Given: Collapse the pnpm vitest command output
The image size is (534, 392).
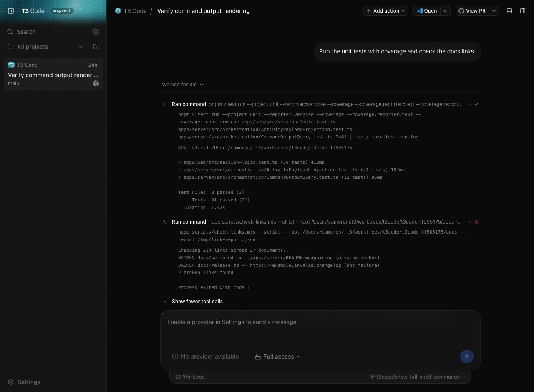Looking at the screenshot, I should [x=469, y=104].
